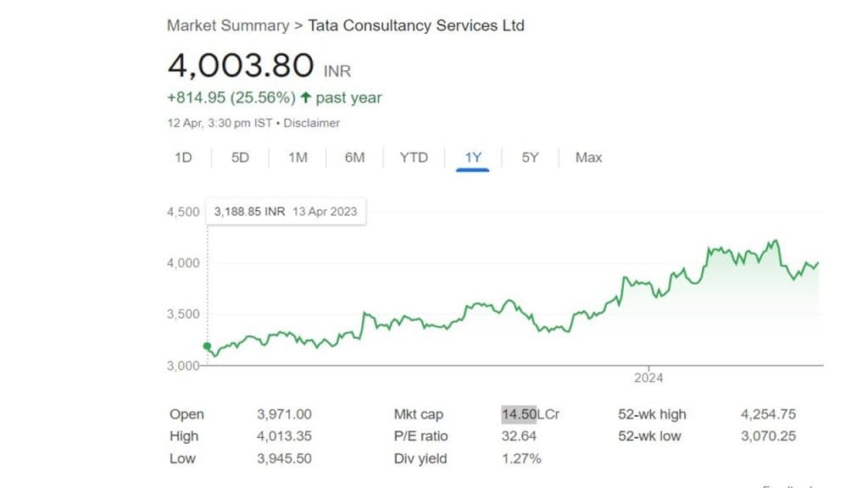Click the Tata Consultancy Services Ltd title

click(x=416, y=25)
